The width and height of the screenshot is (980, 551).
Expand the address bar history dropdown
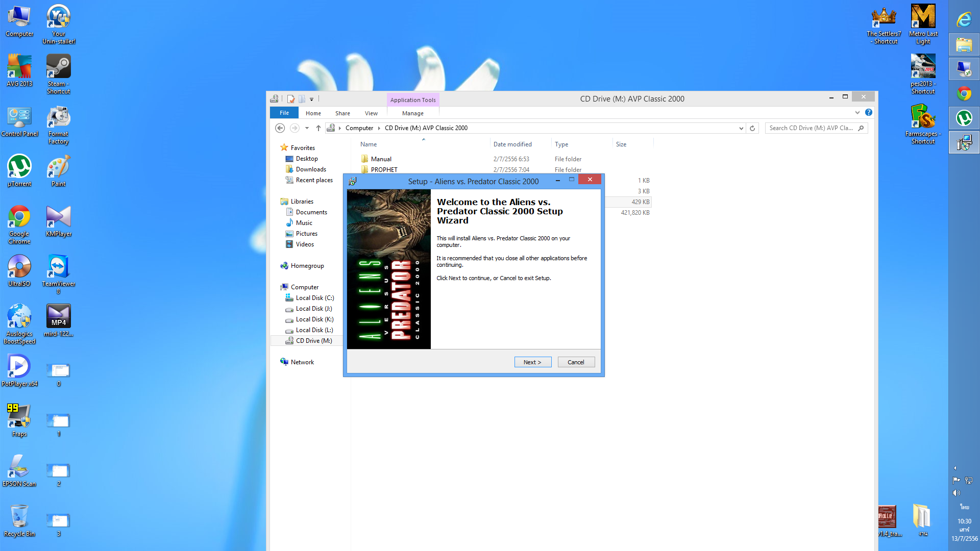point(741,128)
